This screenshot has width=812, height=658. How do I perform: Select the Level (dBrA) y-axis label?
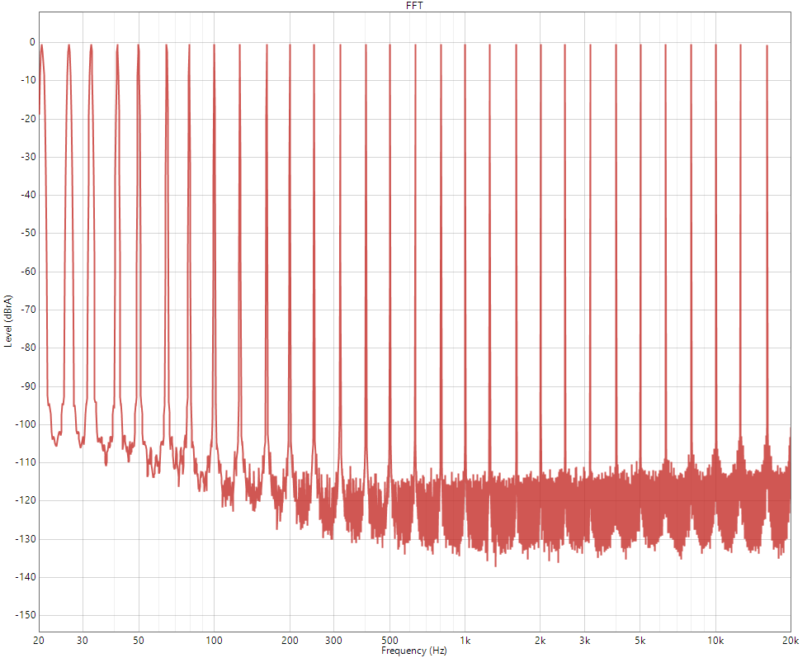click(x=8, y=320)
